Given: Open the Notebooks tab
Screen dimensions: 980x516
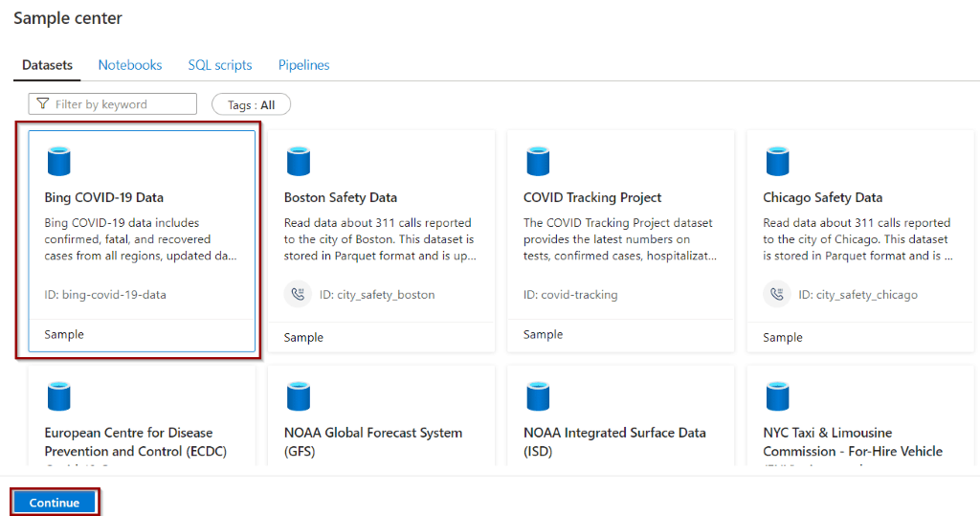Looking at the screenshot, I should coord(130,65).
